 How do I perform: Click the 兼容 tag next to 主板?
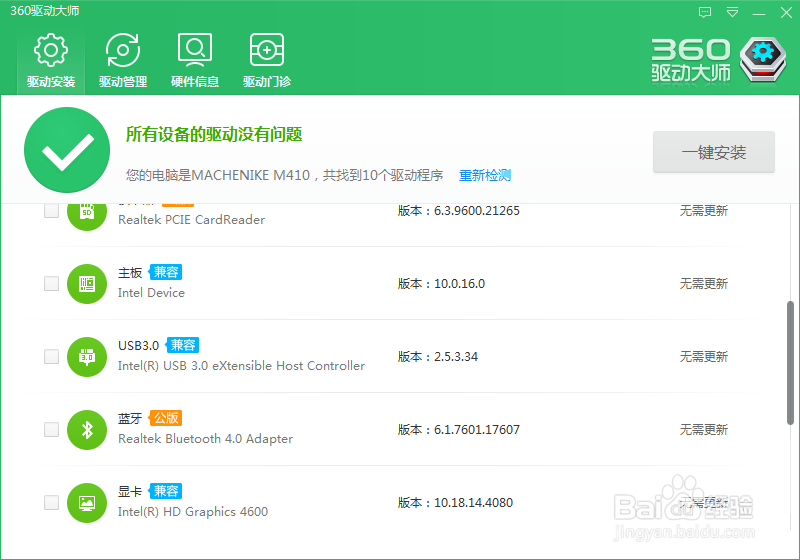165,272
